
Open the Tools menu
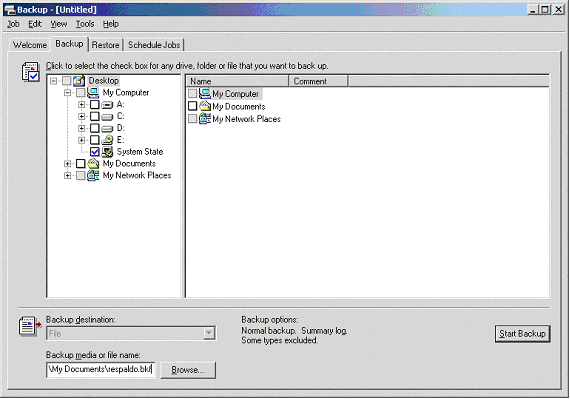tap(85, 24)
